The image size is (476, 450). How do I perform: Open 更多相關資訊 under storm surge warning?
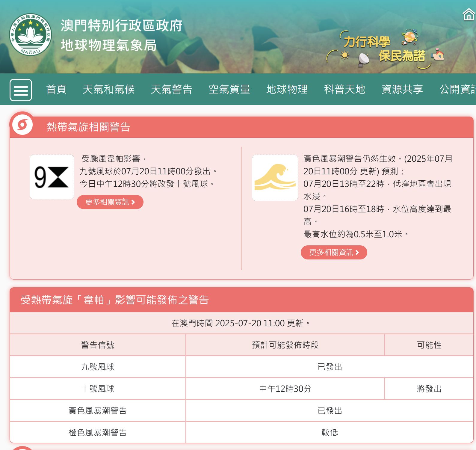pyautogui.click(x=334, y=253)
